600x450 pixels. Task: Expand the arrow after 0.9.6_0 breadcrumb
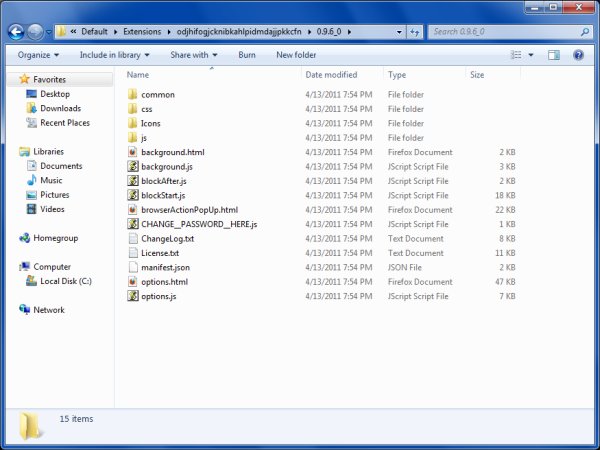coord(349,32)
